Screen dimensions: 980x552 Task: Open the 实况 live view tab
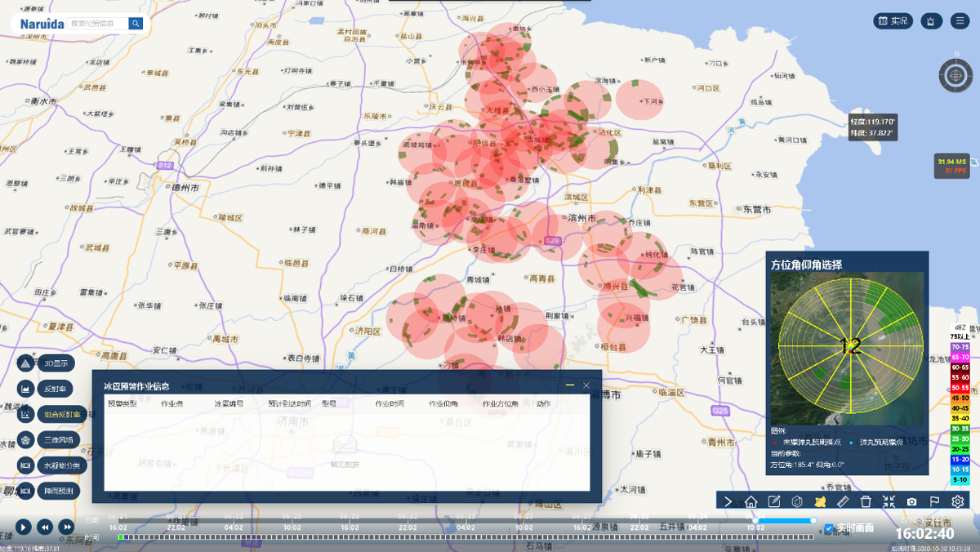[x=893, y=21]
